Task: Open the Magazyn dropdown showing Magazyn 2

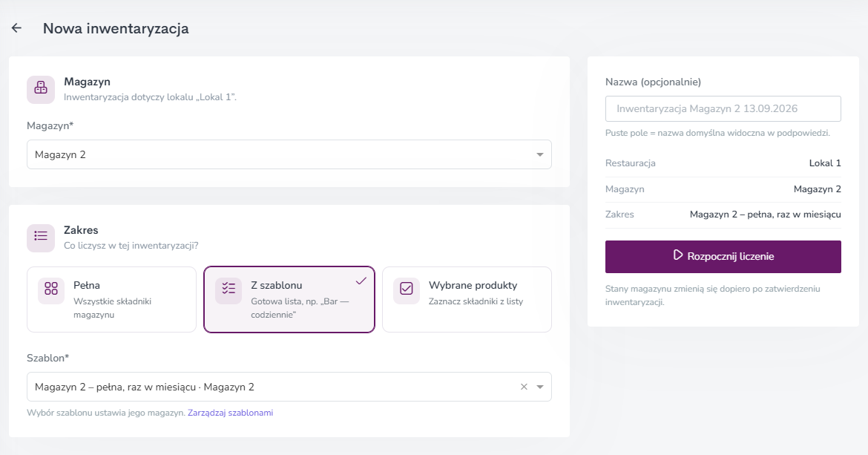Action: coord(289,154)
